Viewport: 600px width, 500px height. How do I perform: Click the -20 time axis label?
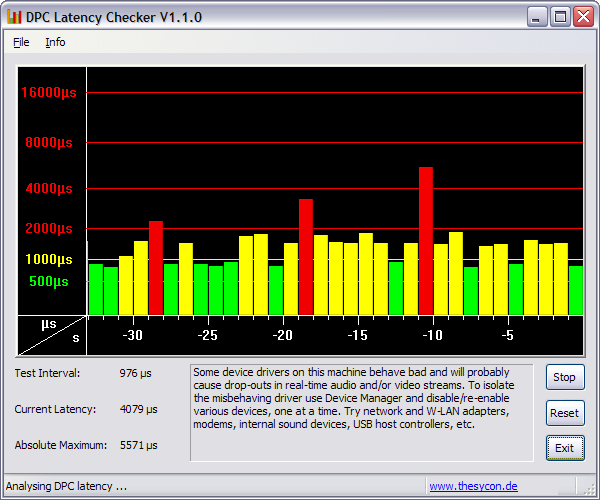tap(282, 336)
